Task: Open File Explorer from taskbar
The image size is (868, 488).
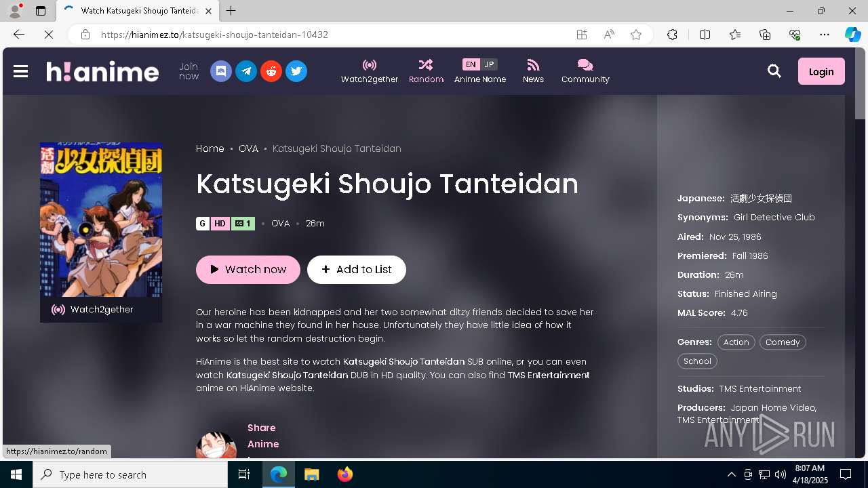Action: [311, 474]
